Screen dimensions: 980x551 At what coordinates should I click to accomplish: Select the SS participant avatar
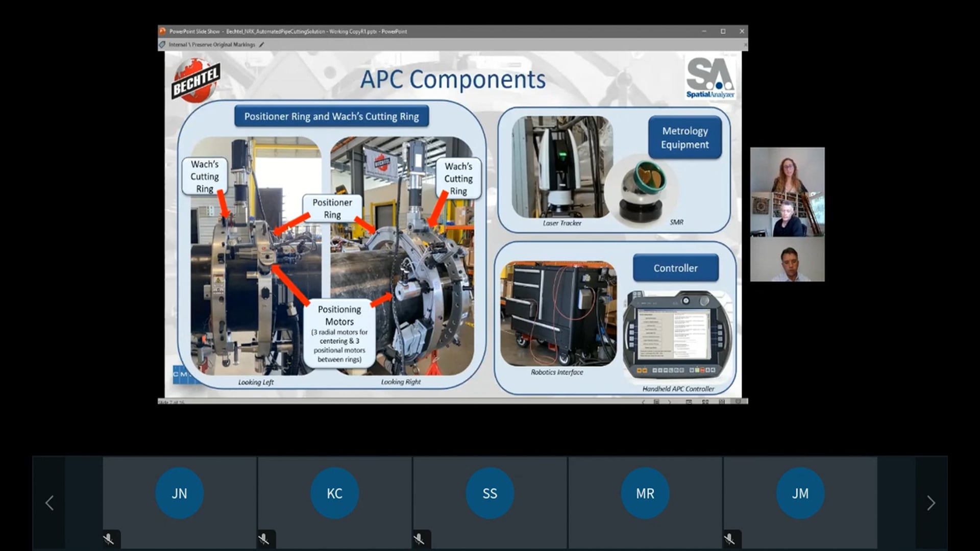(489, 493)
